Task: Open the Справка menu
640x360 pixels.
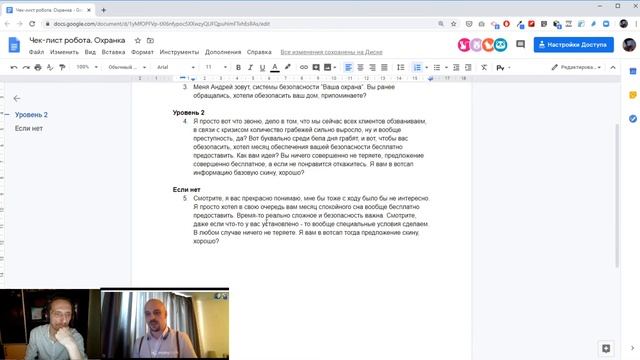Action: 259,52
